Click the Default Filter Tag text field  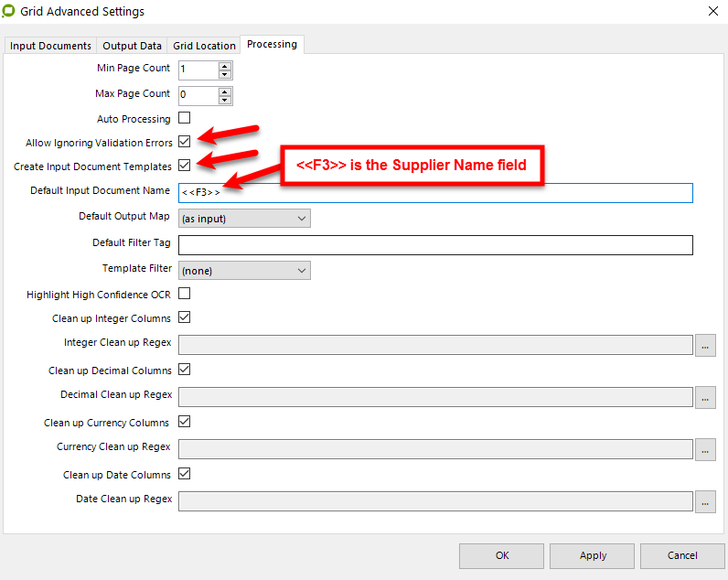tap(435, 245)
